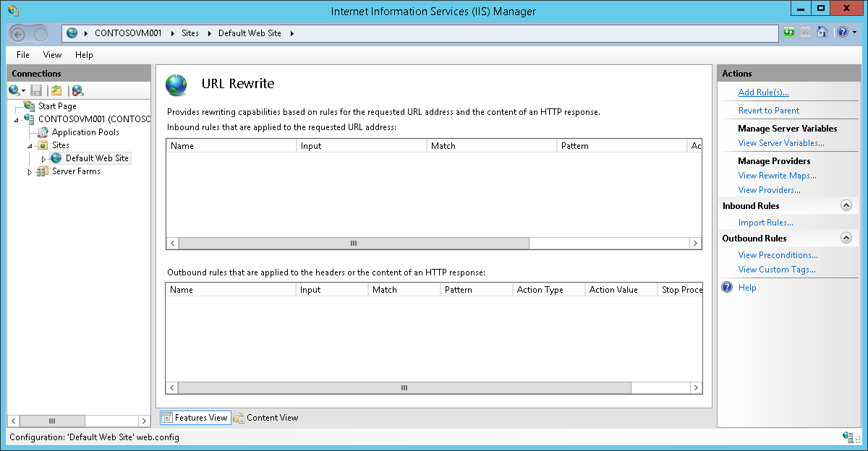868x451 pixels.
Task: Click the Help icon in Actions pane
Action: click(x=728, y=288)
